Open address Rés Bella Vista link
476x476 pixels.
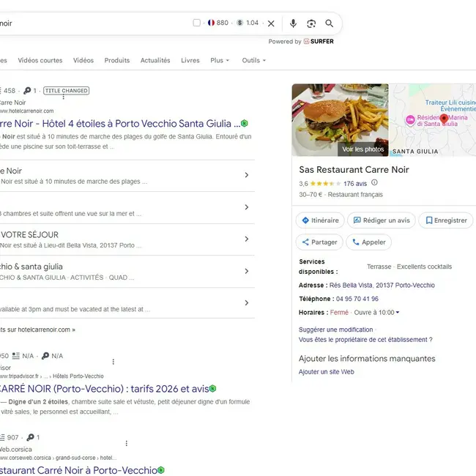point(382,286)
